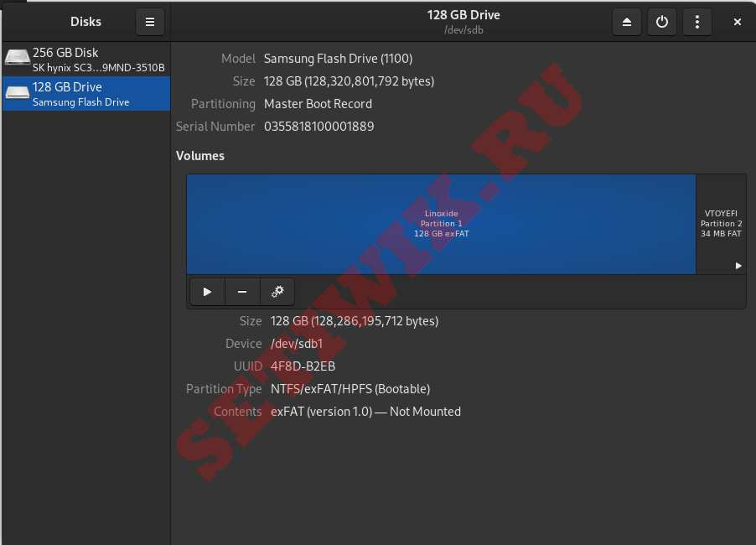Click the Samsung Flash Drive icon
This screenshot has height=545, width=756.
(17, 93)
